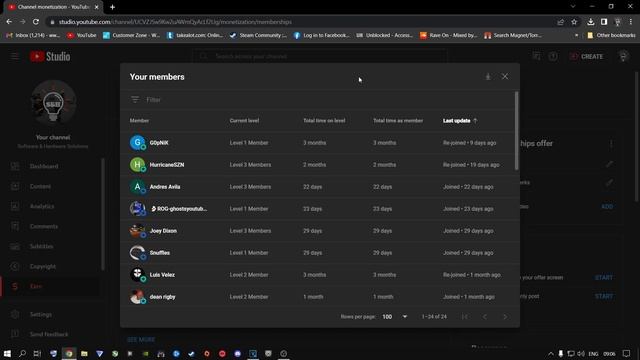Sort by Current level column header

point(244,121)
